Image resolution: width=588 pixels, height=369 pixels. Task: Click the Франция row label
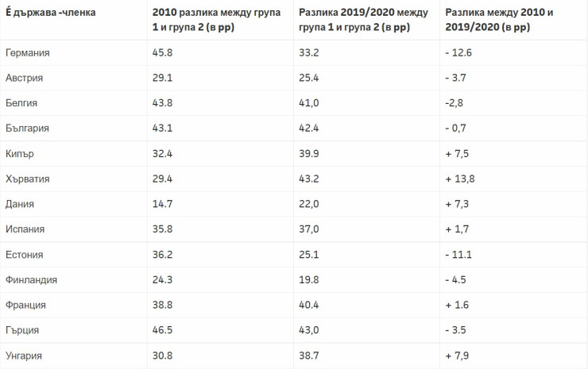pos(25,306)
